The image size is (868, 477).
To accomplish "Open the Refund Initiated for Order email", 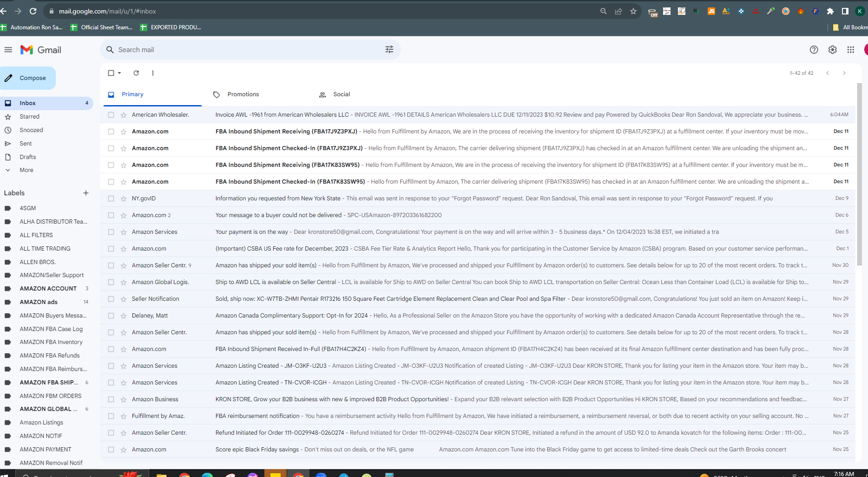I will point(478,433).
